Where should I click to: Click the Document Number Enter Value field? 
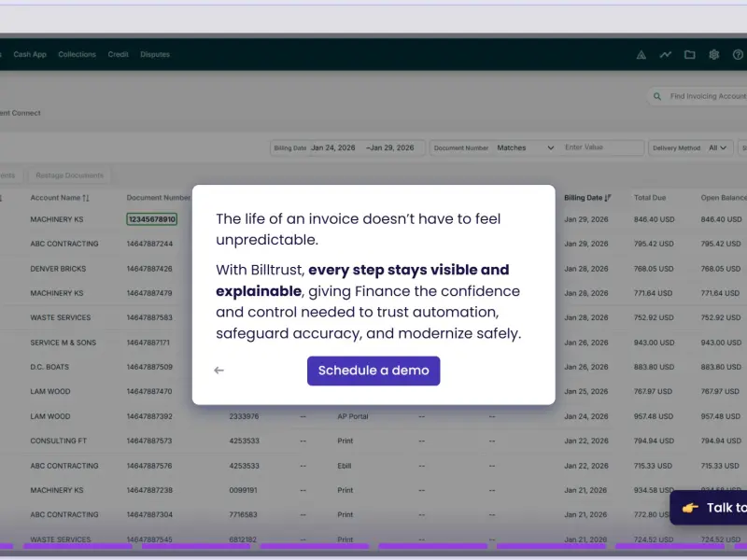pos(602,147)
